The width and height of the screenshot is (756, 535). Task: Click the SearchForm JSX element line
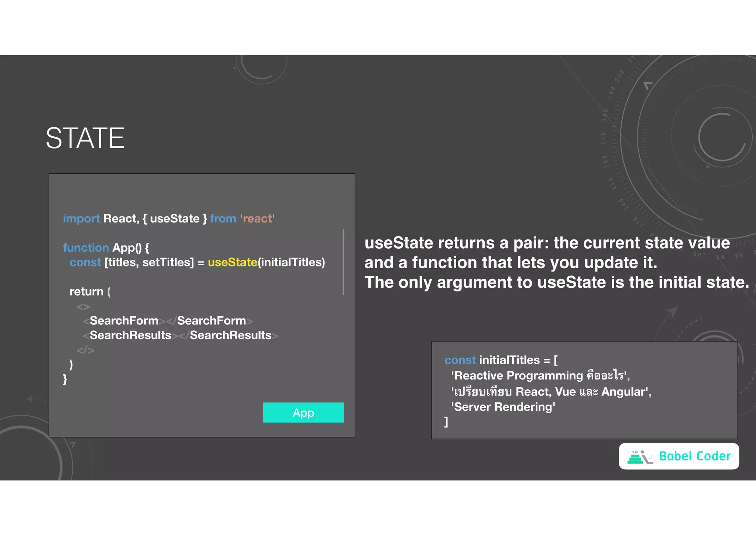point(168,321)
